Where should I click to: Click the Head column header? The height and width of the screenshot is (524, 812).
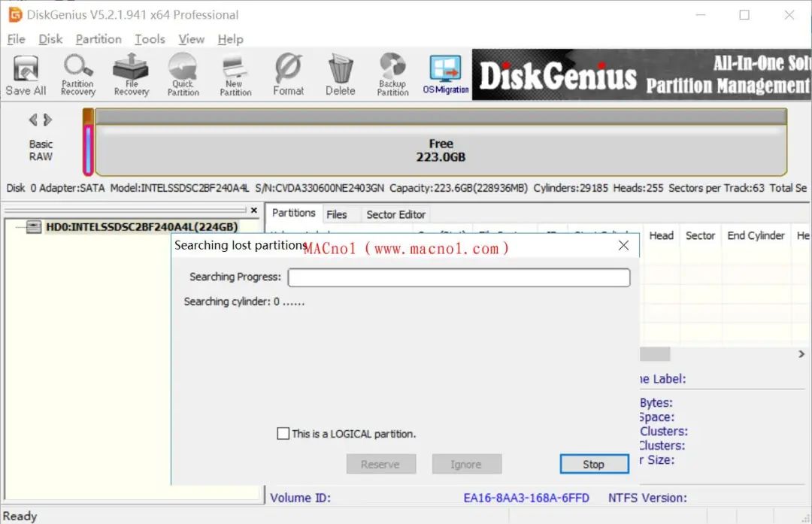(662, 235)
